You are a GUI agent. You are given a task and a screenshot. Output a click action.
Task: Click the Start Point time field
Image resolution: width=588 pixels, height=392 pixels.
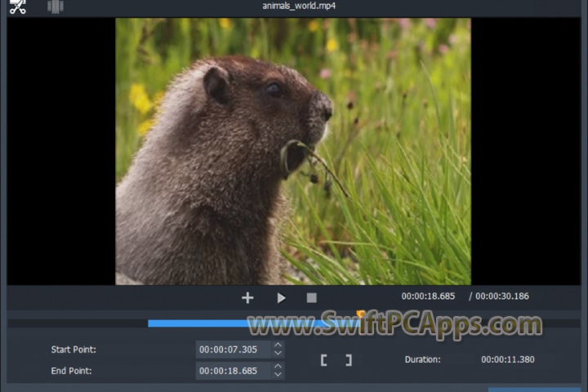(234, 350)
